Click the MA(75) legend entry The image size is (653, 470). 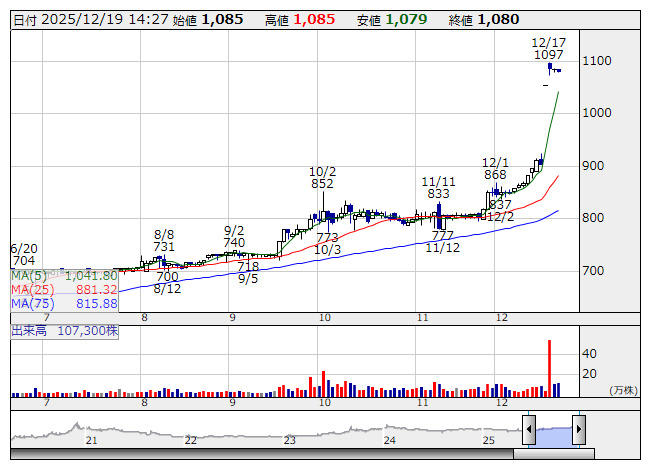pos(64,303)
